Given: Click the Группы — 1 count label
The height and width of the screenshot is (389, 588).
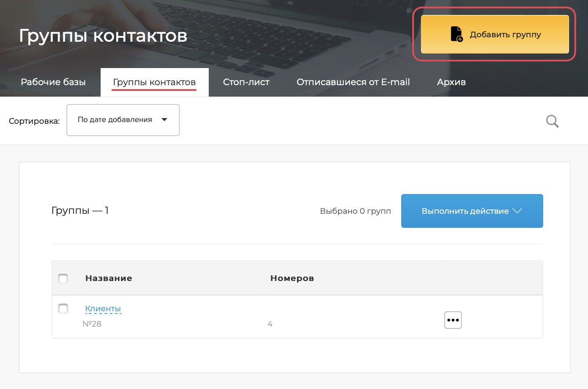Looking at the screenshot, I should (x=80, y=211).
